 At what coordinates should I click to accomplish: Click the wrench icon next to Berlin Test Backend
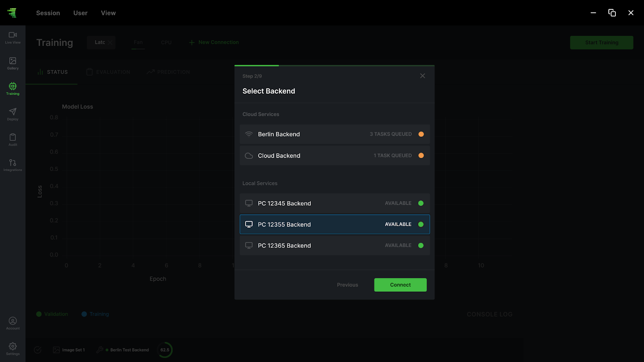tap(100, 350)
